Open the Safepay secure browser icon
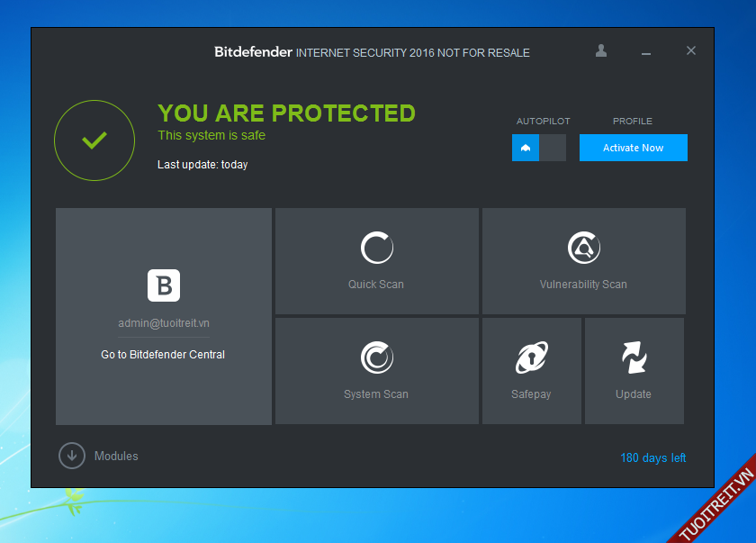Viewport: 756px width, 543px height. tap(531, 357)
